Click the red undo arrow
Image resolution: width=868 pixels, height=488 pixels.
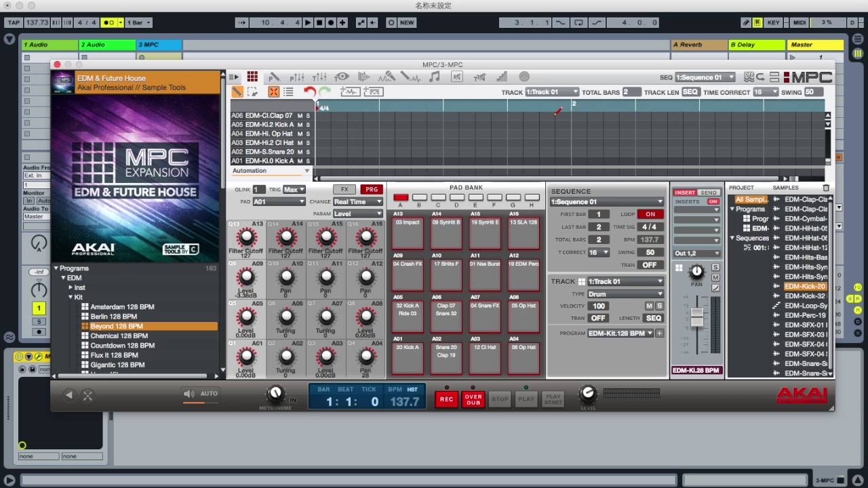pos(310,91)
